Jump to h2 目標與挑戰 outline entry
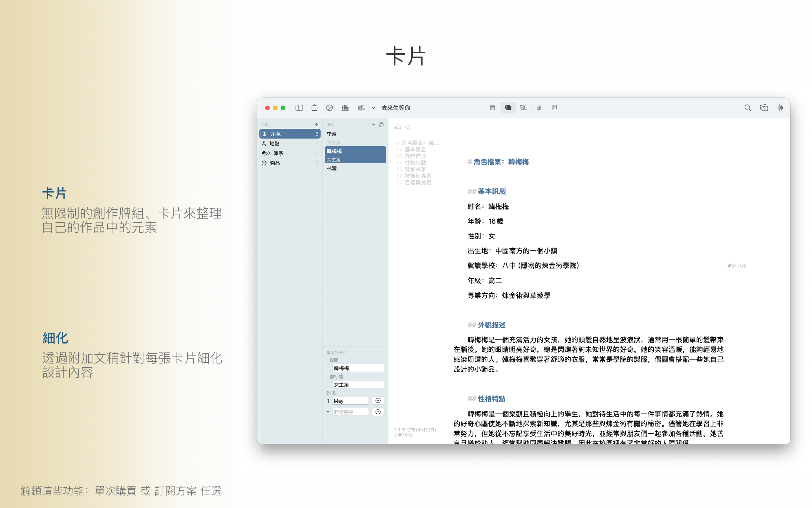 point(414,182)
